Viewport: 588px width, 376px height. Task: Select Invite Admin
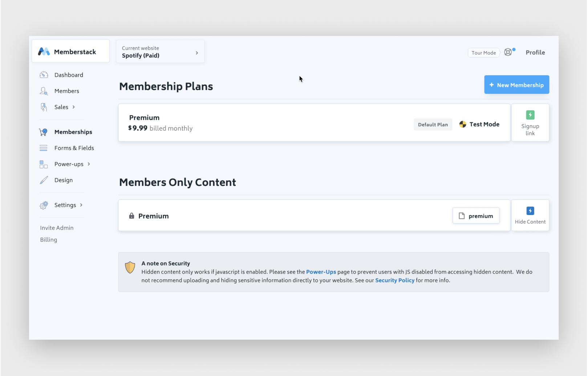[x=57, y=228]
